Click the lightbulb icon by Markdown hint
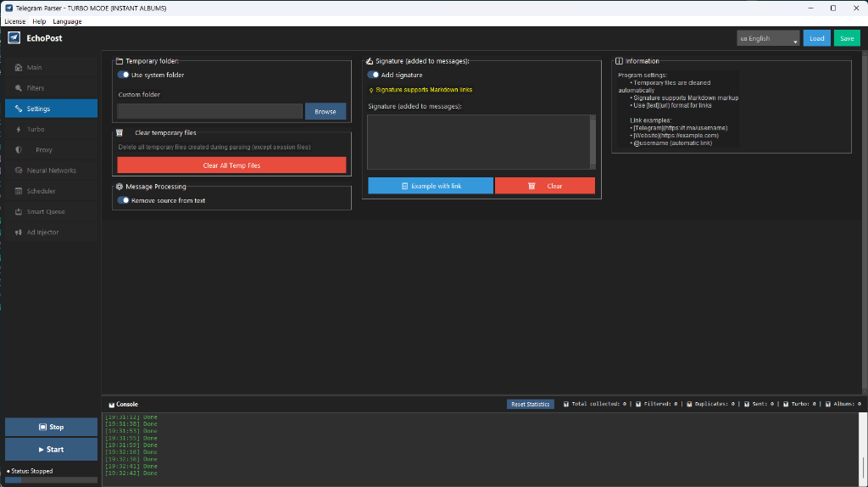Screen dimensions: 868x487 pos(371,90)
